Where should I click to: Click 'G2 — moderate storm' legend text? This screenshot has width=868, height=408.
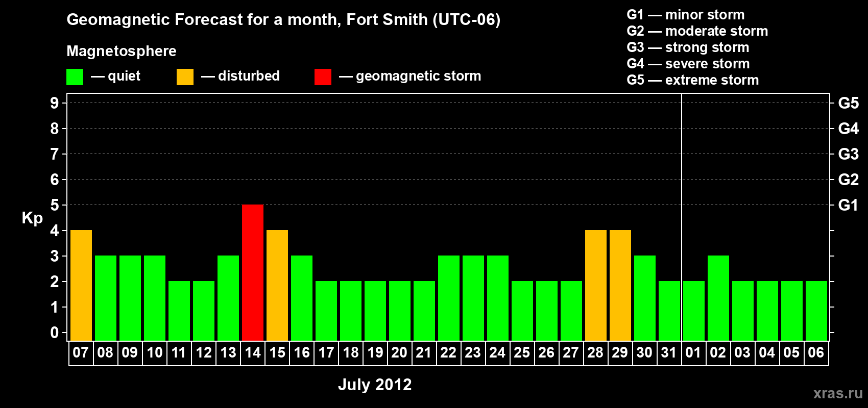click(x=697, y=31)
